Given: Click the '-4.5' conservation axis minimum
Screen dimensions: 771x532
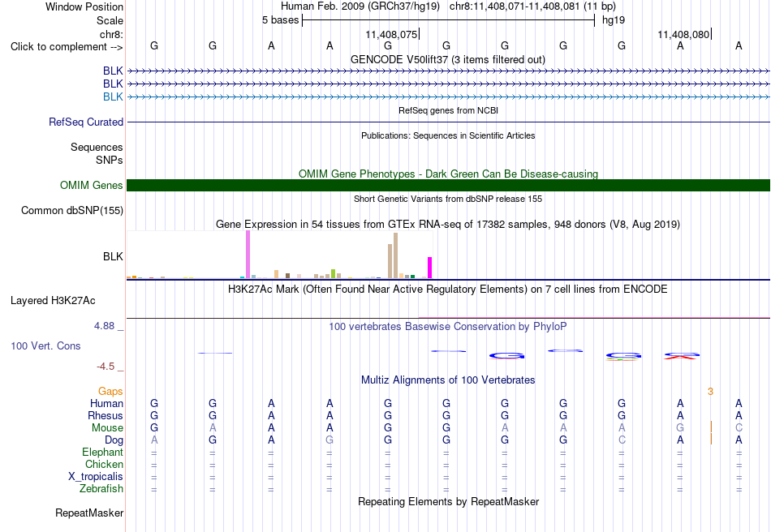Looking at the screenshot, I should pyautogui.click(x=106, y=367).
